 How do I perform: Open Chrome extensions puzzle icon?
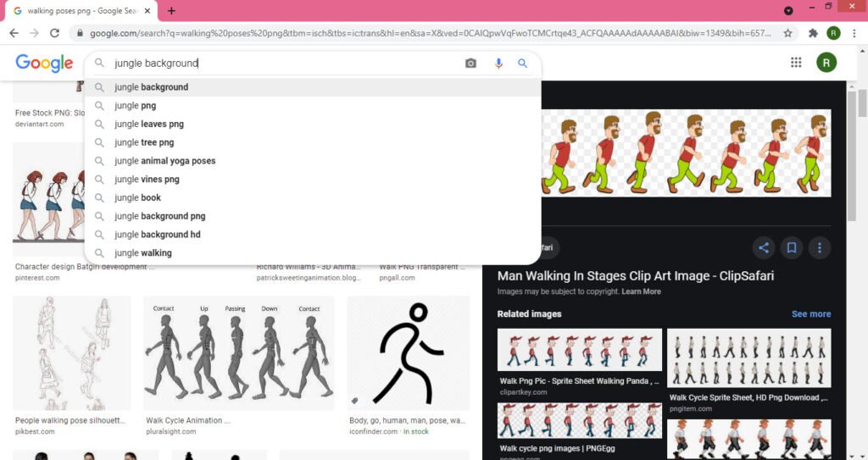(813, 33)
